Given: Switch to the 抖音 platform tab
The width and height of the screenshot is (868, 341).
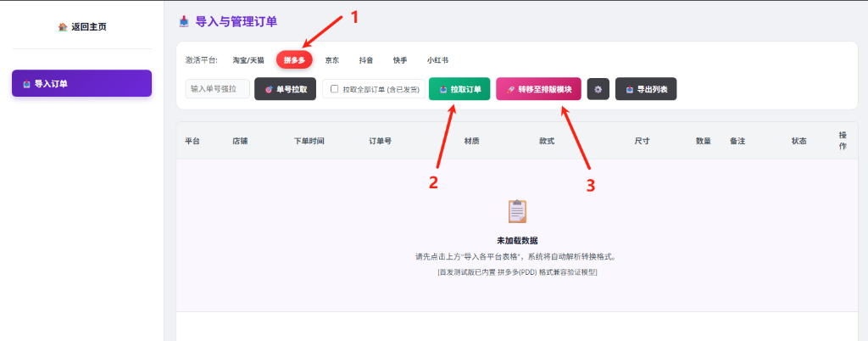Looking at the screenshot, I should (366, 60).
